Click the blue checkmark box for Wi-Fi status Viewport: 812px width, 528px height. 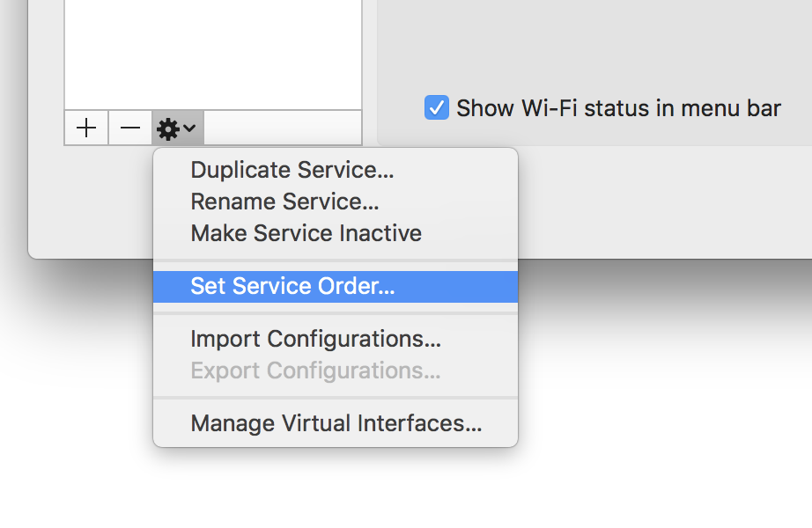(437, 108)
